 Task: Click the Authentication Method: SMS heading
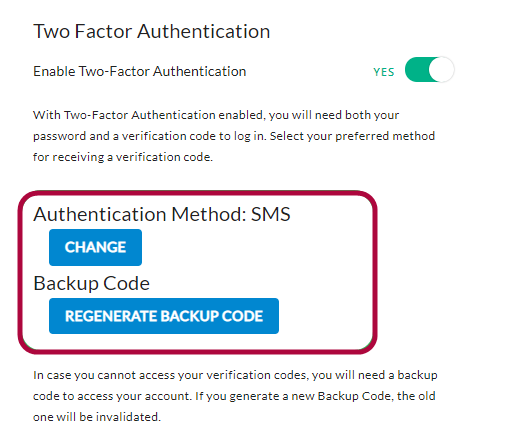click(x=162, y=214)
